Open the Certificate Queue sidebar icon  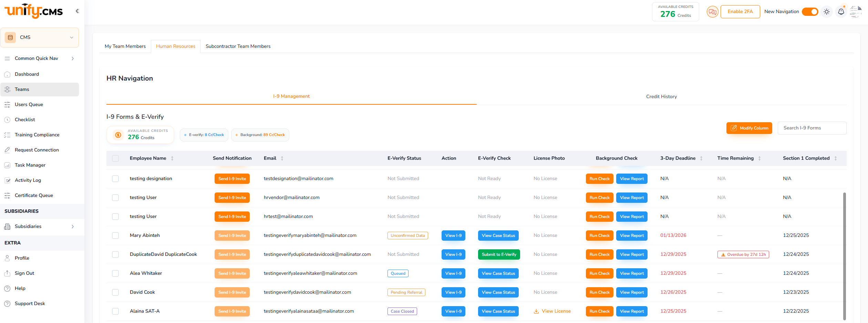pos(7,195)
